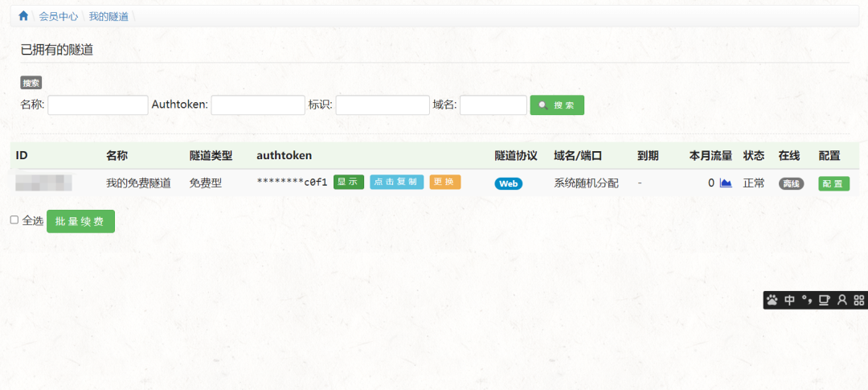Click the 在线 column header
This screenshot has width=868, height=390.
[789, 156]
